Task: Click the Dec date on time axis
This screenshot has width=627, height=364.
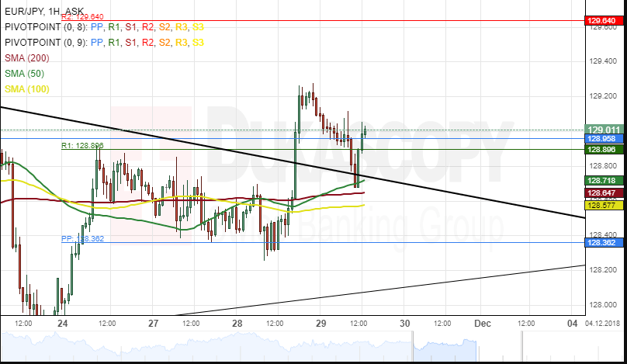Action: coord(483,321)
